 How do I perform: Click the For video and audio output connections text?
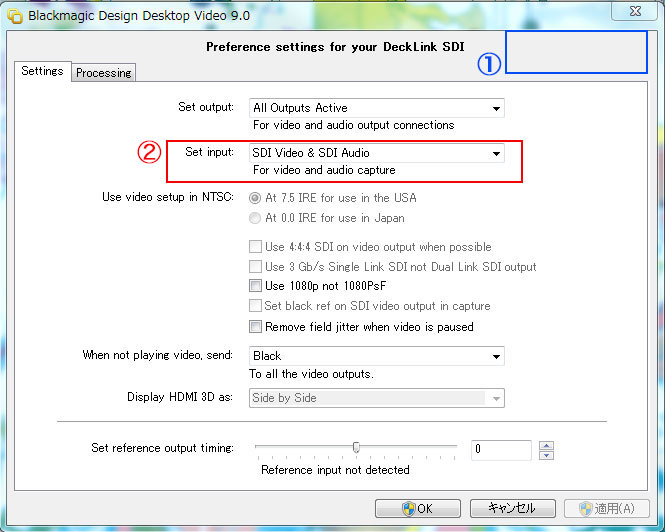(353, 125)
